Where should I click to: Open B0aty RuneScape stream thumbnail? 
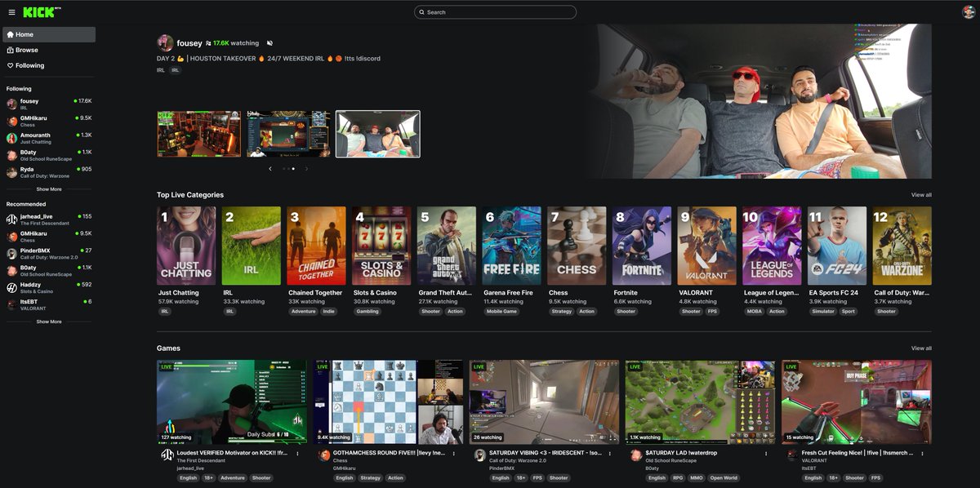click(701, 402)
